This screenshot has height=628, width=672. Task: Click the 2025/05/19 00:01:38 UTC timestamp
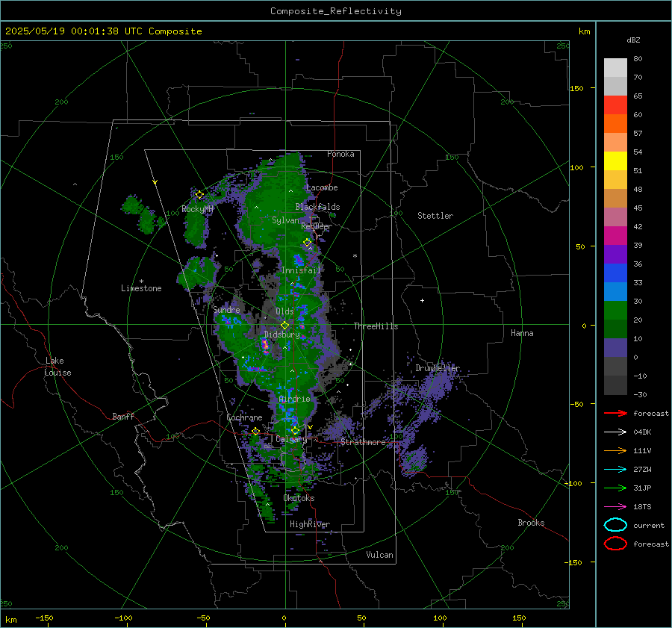104,31
